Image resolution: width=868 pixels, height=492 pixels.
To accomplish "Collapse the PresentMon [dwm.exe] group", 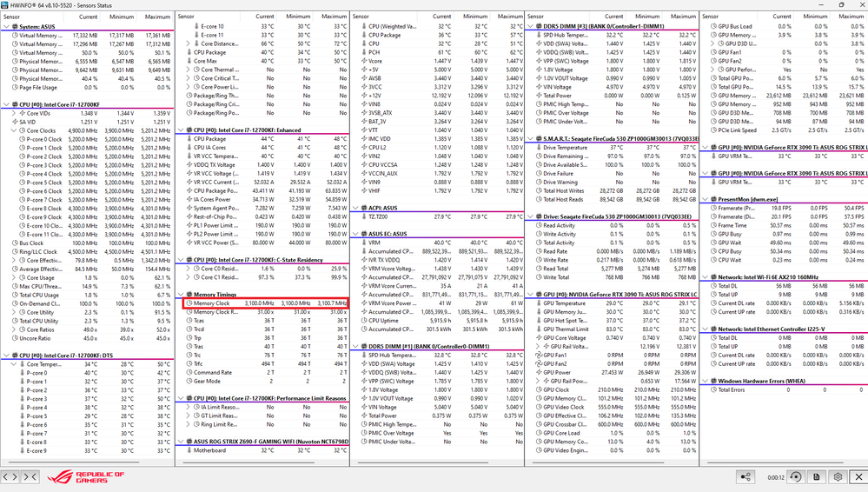I will click(706, 199).
